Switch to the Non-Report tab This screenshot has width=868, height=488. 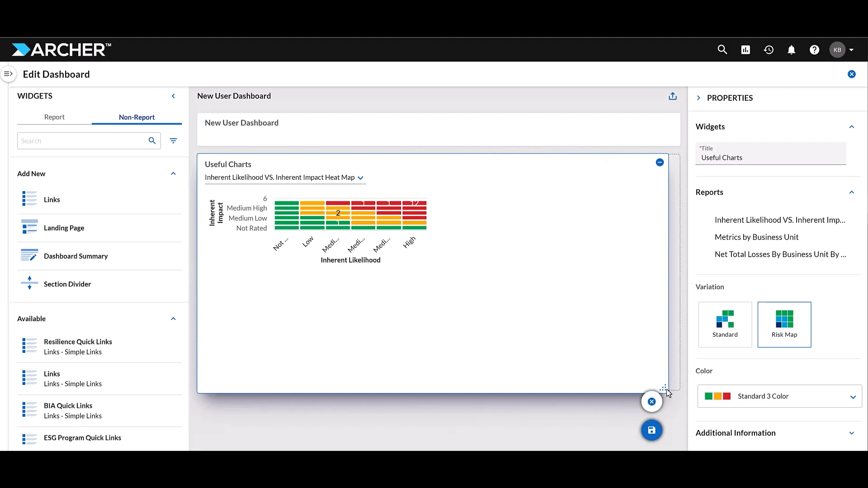point(137,117)
